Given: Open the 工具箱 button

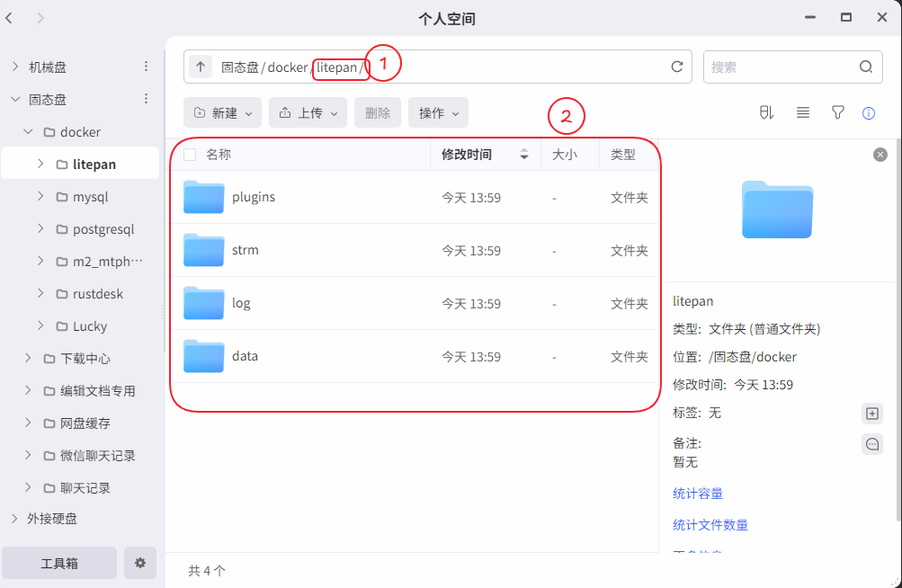Looking at the screenshot, I should [x=59, y=563].
